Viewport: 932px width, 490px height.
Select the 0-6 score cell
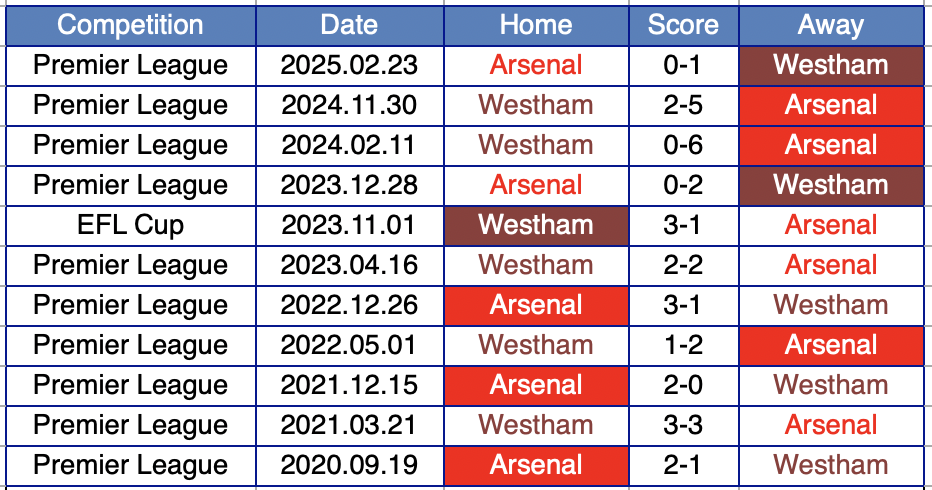point(683,145)
